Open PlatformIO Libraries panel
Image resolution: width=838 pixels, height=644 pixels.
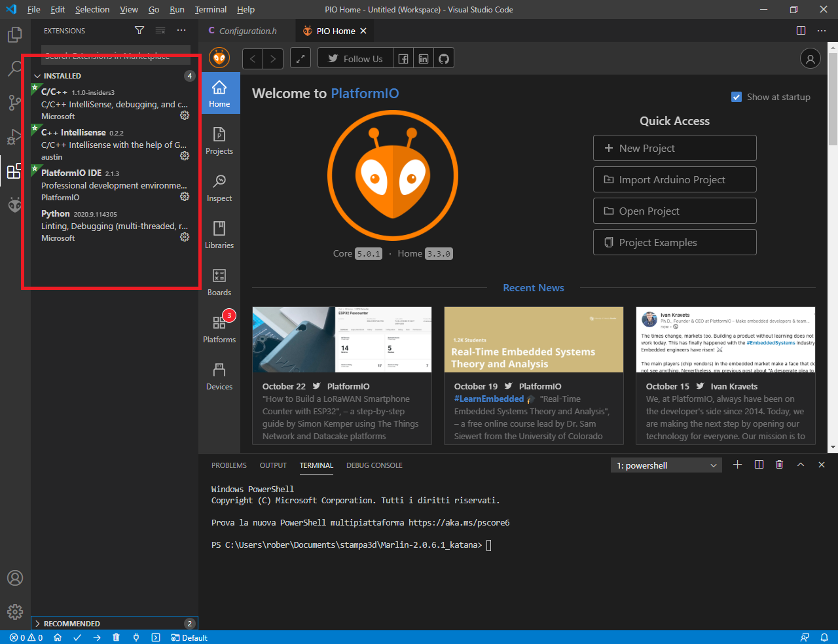[x=219, y=234]
